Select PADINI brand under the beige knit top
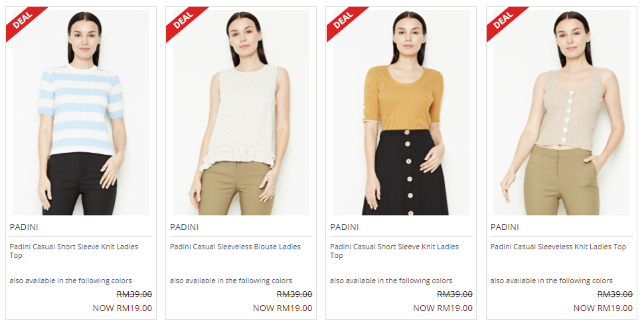The image size is (644, 325). pyautogui.click(x=505, y=227)
